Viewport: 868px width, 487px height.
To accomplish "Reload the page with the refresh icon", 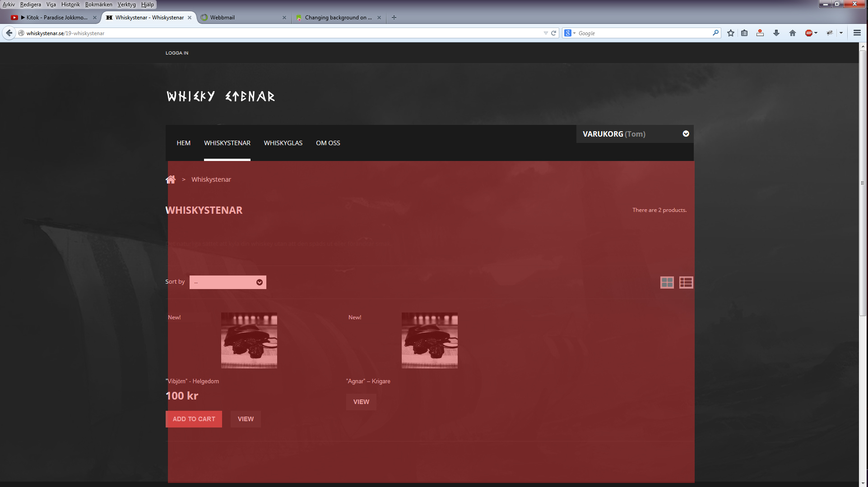I will pos(553,33).
